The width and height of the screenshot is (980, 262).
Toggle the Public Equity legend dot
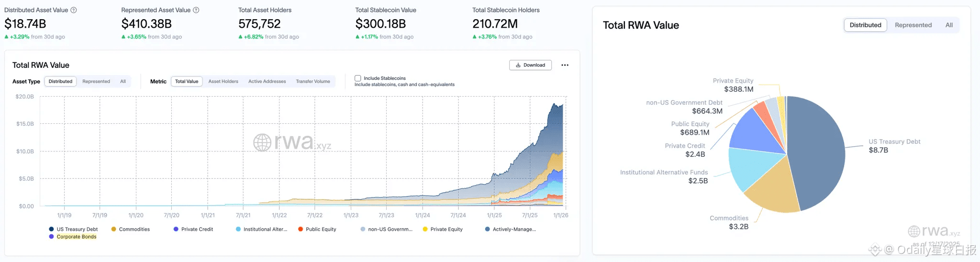(301, 229)
